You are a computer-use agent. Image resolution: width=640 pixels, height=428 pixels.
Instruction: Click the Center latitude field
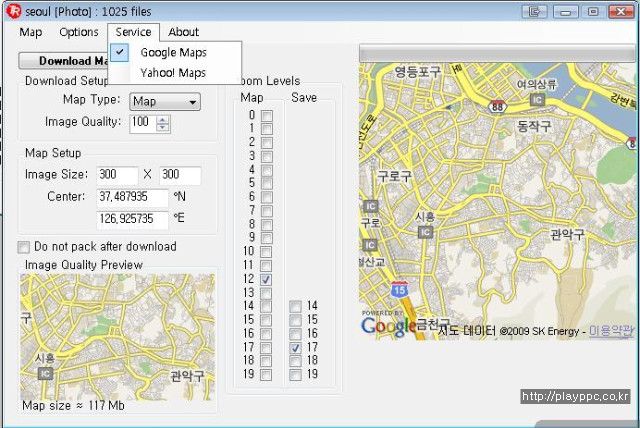132,197
